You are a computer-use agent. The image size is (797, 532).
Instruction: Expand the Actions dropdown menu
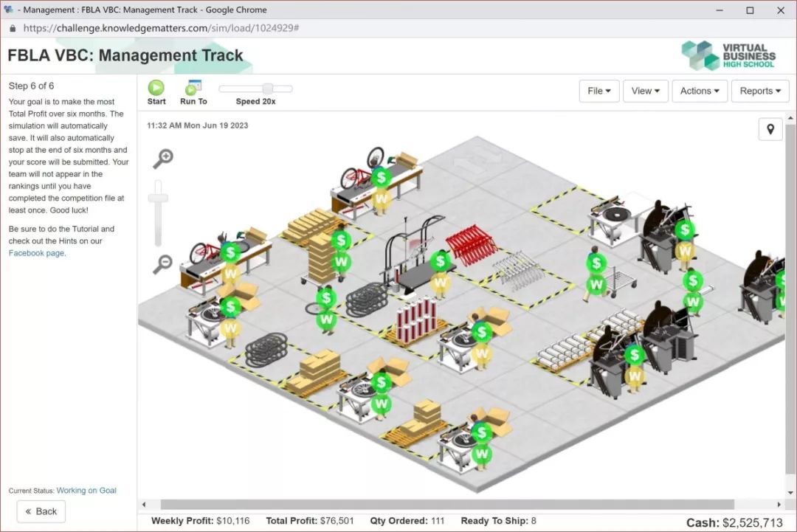coord(700,91)
